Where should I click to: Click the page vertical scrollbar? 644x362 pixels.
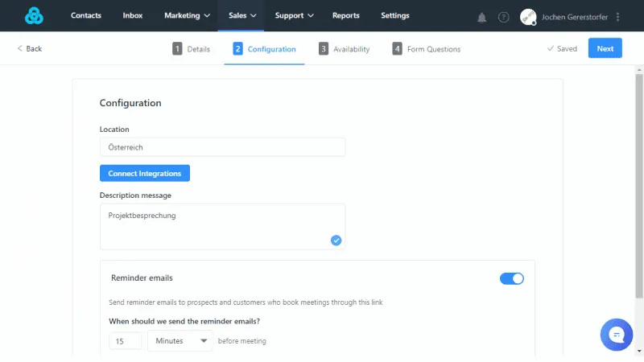point(639,187)
